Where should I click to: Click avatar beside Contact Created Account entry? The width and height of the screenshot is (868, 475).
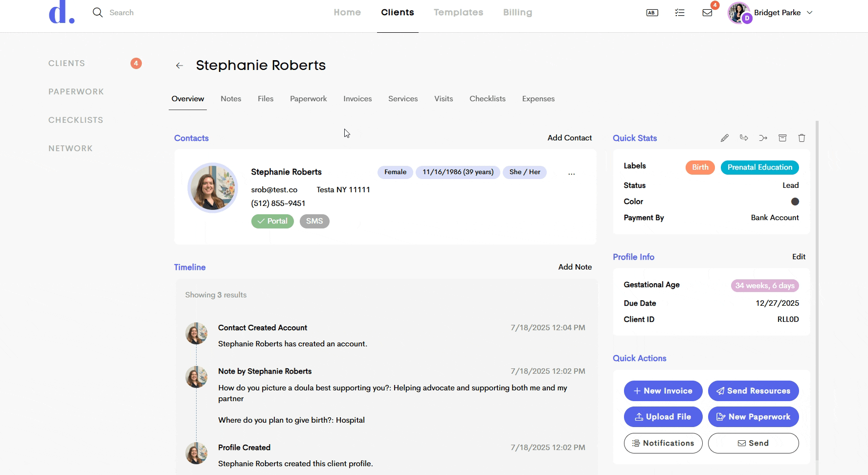click(196, 334)
